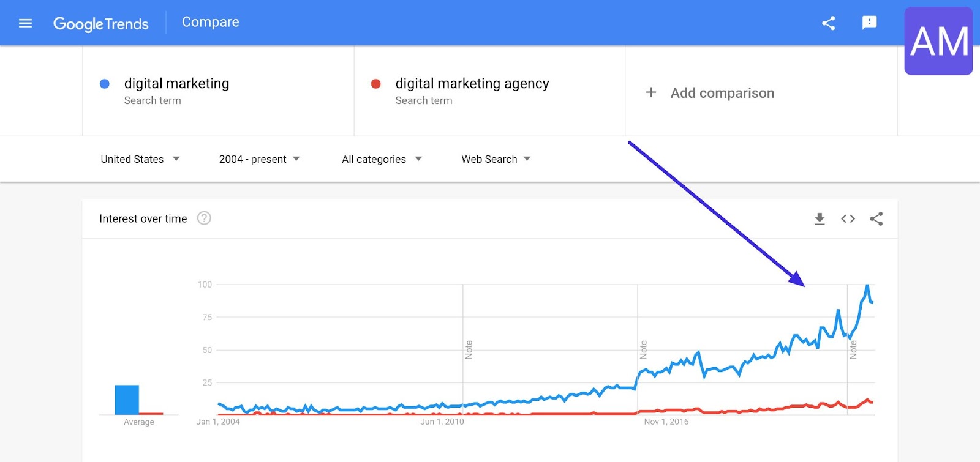Screen dimensions: 980x462
Task: Open help for Interest over time
Action: point(204,218)
